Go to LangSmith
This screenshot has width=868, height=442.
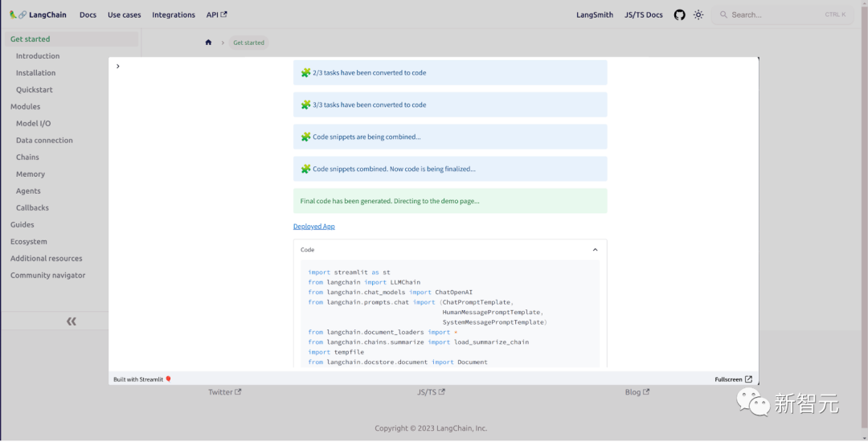pyautogui.click(x=595, y=15)
